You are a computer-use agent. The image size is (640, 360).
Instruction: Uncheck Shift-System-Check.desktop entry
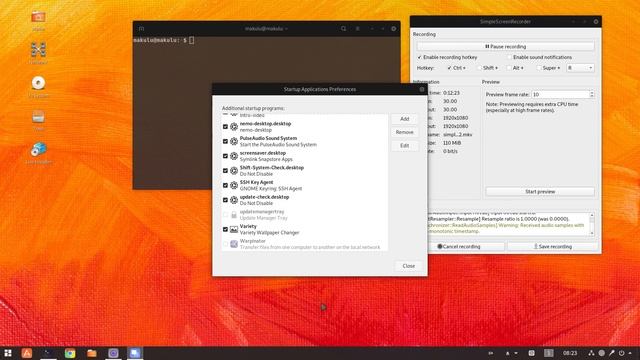point(225,171)
